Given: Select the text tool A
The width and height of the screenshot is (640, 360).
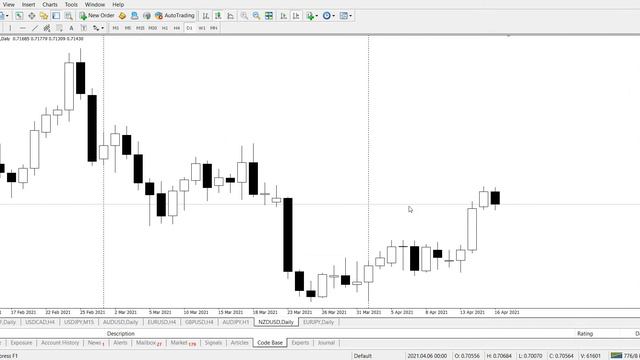Looking at the screenshot, I should coord(71,28).
